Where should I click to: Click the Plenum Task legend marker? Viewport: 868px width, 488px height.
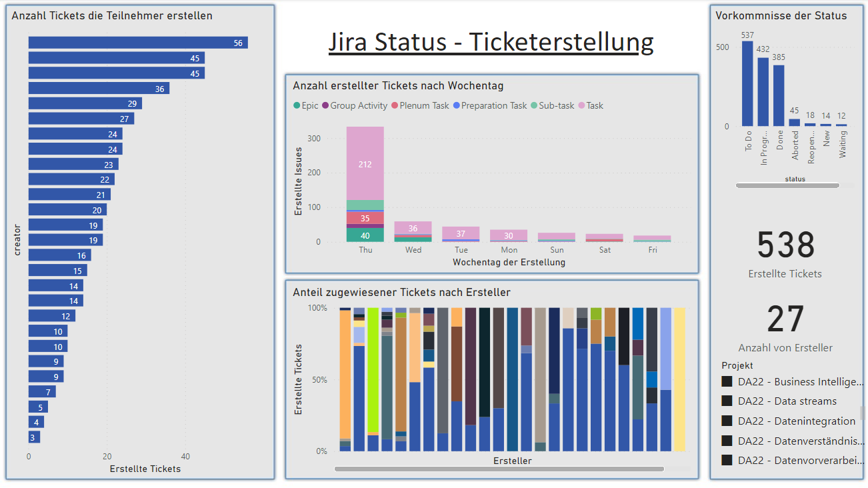pyautogui.click(x=395, y=106)
